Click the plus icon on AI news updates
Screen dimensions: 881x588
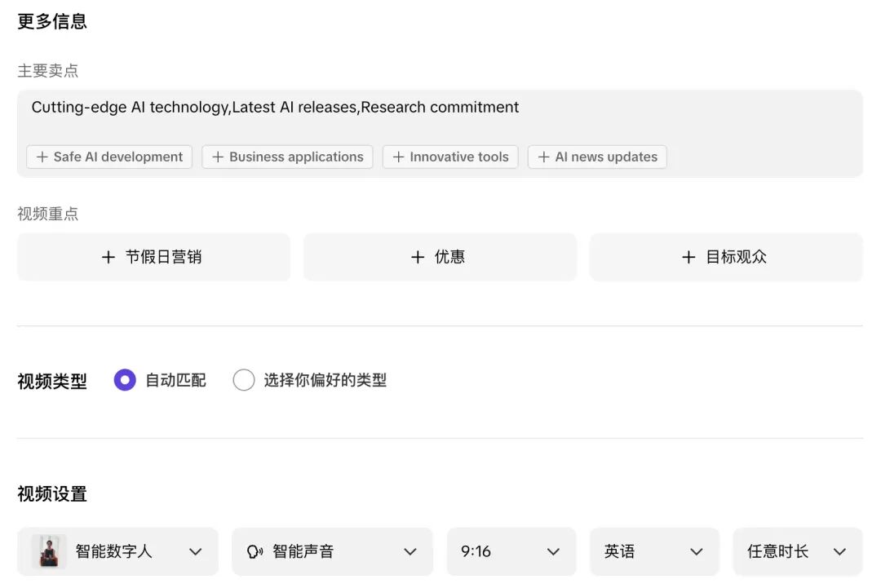tap(543, 157)
